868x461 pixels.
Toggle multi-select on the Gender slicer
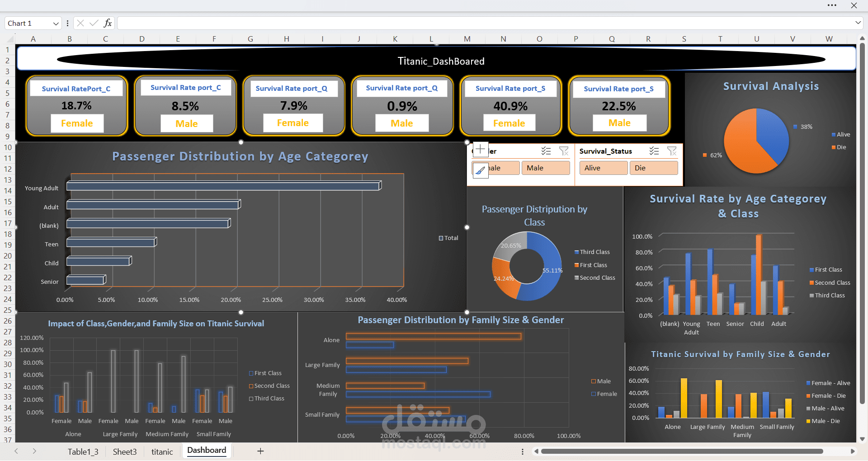click(546, 151)
